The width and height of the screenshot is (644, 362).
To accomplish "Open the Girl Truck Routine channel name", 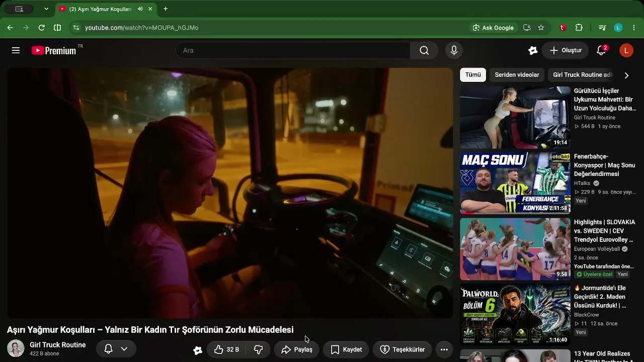I will (x=57, y=345).
